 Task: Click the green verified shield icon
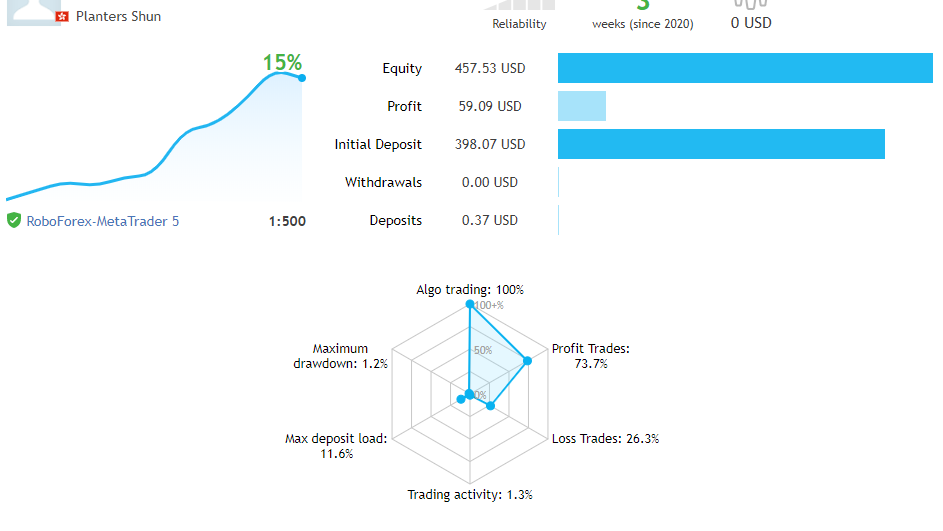click(x=14, y=221)
